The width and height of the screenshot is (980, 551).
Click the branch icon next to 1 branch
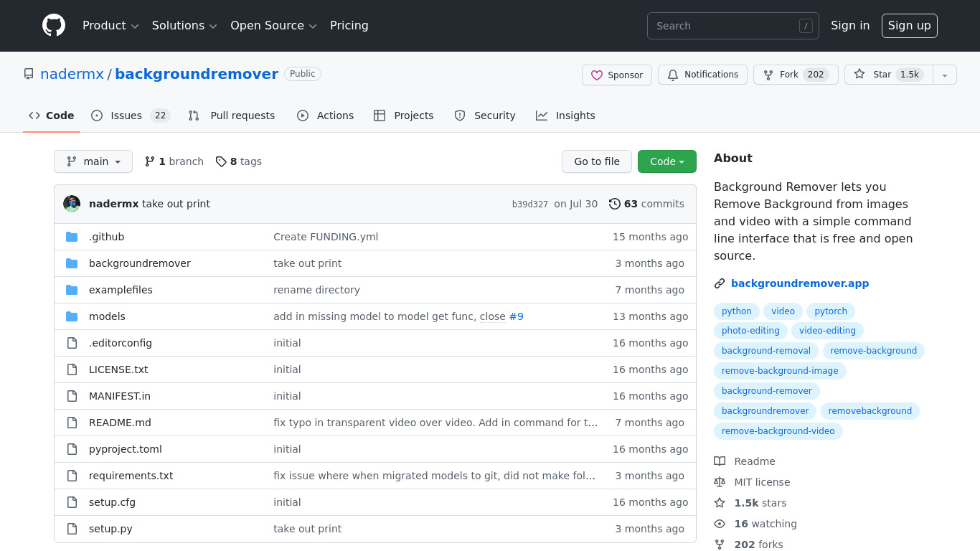(150, 161)
